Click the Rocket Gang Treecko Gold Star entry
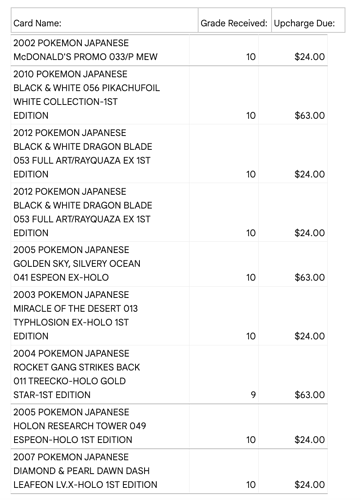The height and width of the screenshot is (500, 361). [x=76, y=374]
